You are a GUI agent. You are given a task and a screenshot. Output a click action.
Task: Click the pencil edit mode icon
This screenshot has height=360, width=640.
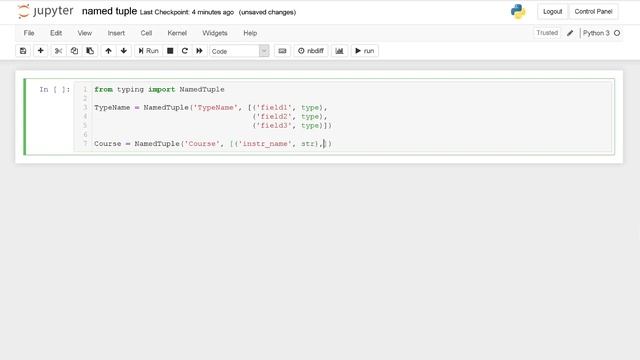[x=570, y=33]
